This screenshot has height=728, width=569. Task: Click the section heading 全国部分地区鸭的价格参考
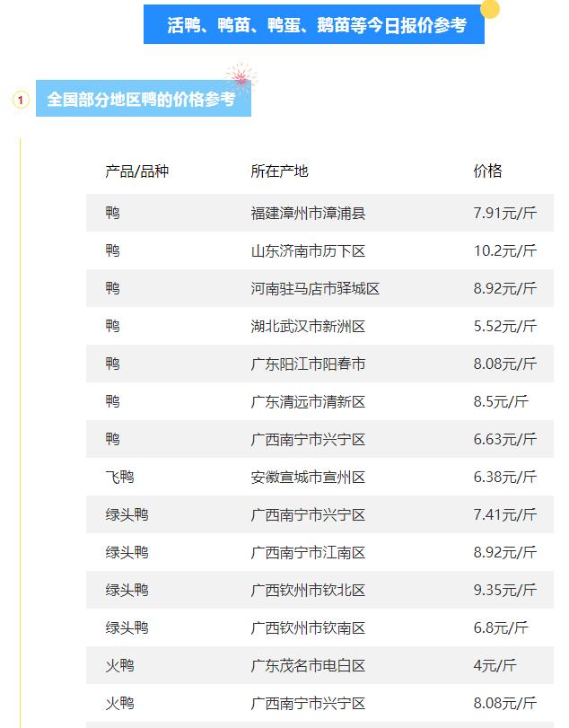click(142, 99)
